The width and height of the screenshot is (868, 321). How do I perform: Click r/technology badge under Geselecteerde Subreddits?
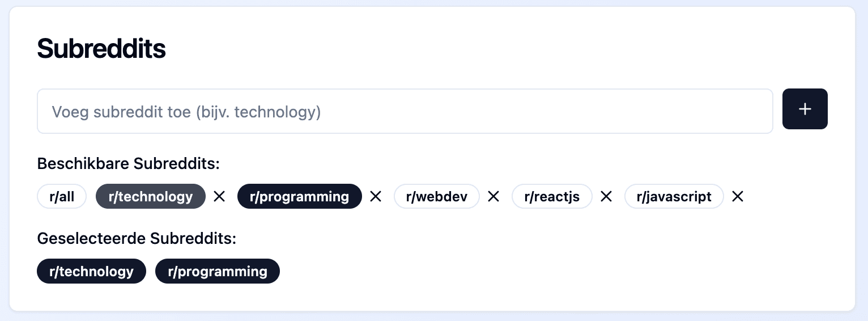click(91, 271)
